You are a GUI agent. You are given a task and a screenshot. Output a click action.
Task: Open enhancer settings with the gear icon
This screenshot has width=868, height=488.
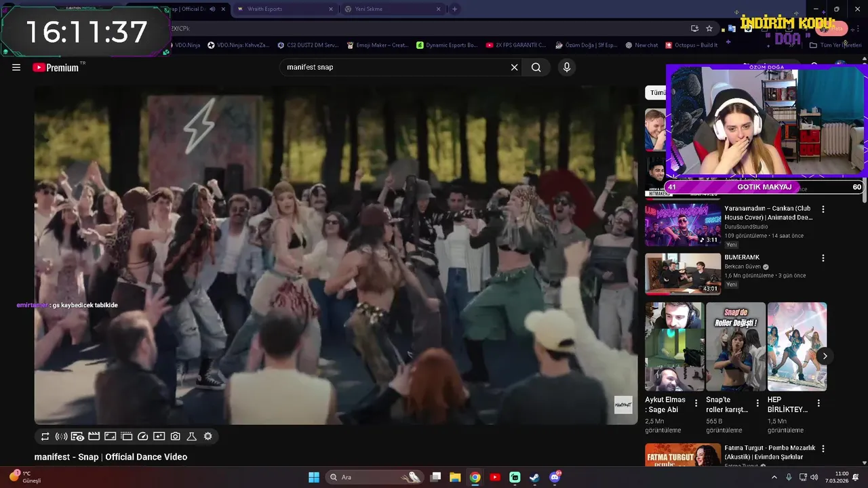208,436
